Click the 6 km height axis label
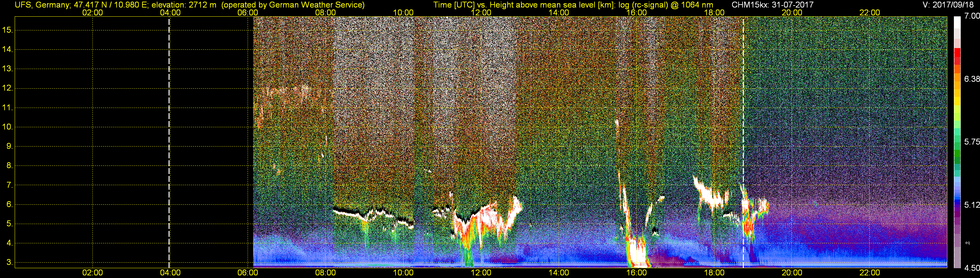Image resolution: width=980 pixels, height=278 pixels. (x=9, y=204)
